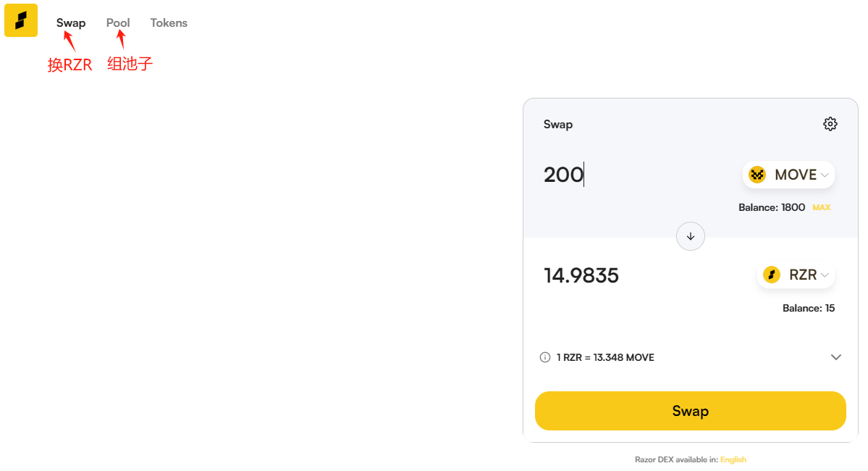Open the MOVE token selector dropdown

[x=788, y=175]
